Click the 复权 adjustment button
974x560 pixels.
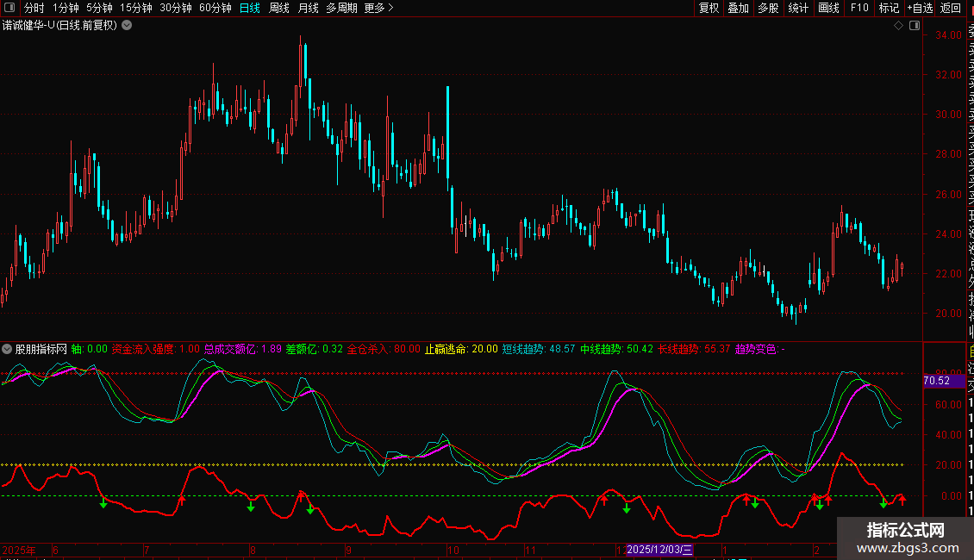click(x=709, y=8)
